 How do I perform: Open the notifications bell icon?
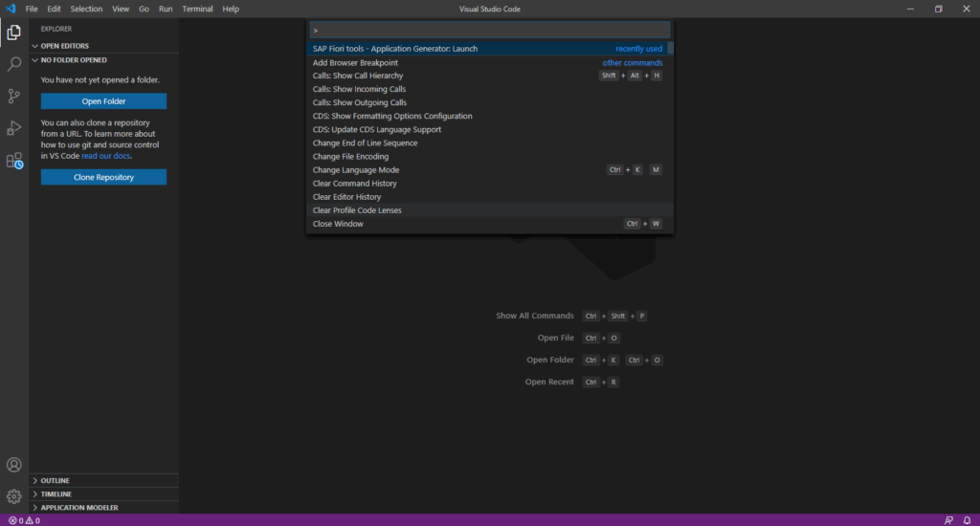click(967, 520)
